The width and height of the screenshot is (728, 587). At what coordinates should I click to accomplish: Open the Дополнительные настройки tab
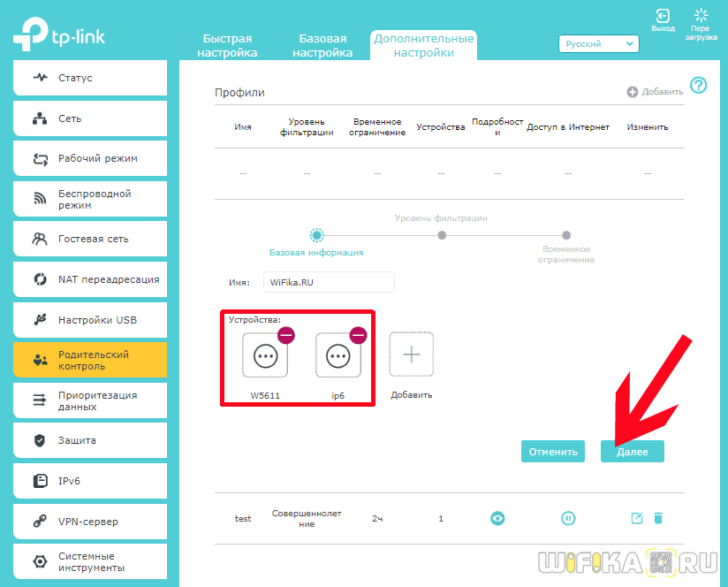(x=423, y=45)
